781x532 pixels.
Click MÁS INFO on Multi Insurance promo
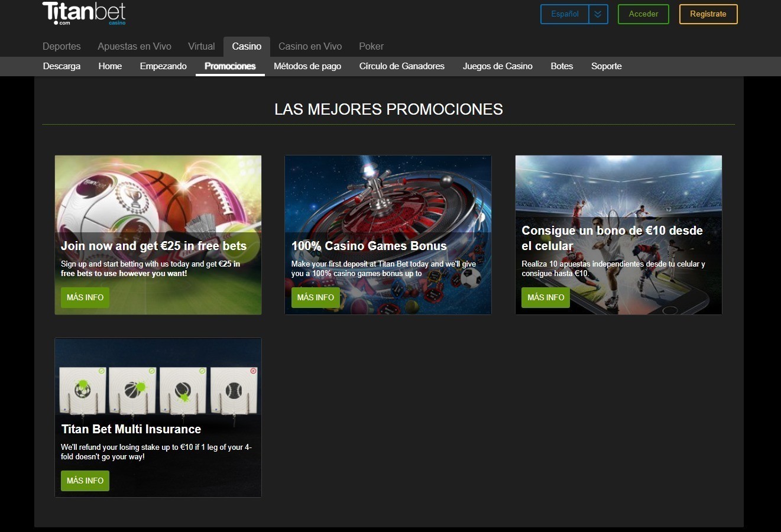pyautogui.click(x=85, y=481)
